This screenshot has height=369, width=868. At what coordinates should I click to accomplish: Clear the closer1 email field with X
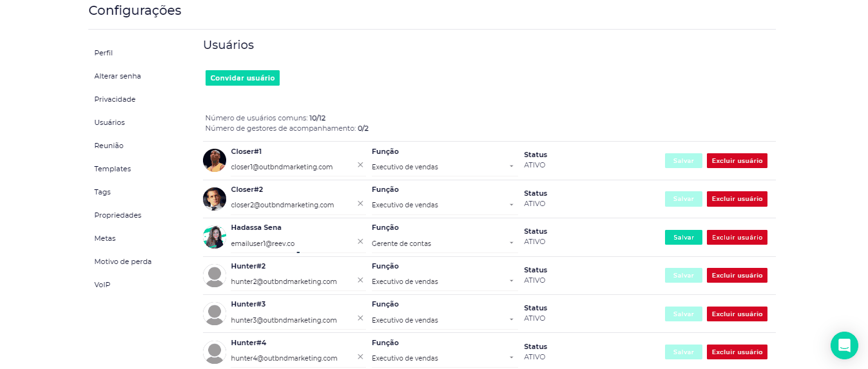point(360,166)
